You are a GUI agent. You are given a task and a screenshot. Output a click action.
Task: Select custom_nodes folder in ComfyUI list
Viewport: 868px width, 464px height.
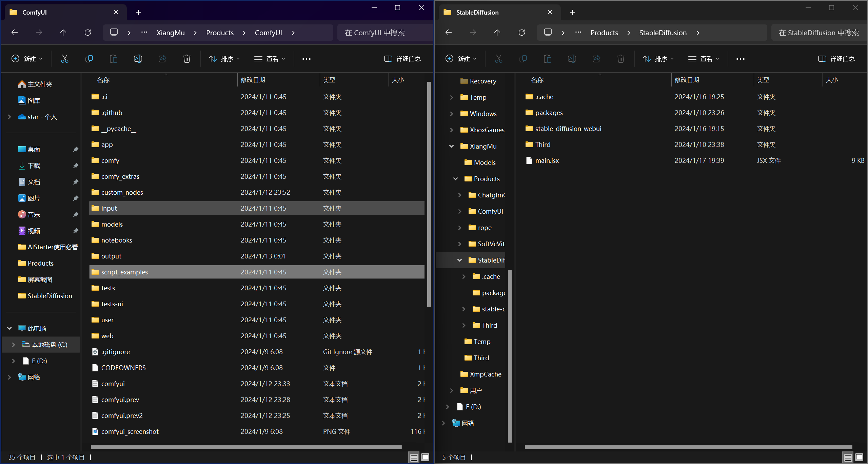[257, 192]
